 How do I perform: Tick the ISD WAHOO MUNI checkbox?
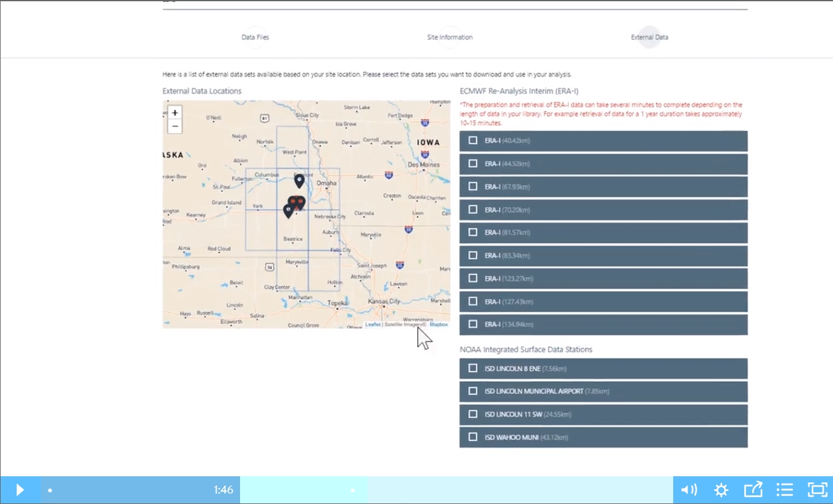pos(473,437)
